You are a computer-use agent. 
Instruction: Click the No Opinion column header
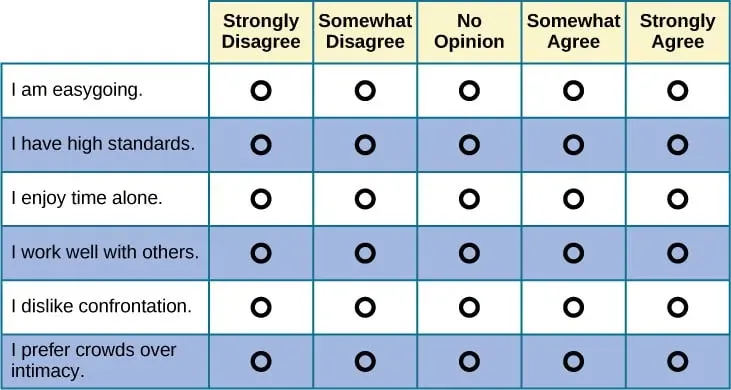click(469, 32)
